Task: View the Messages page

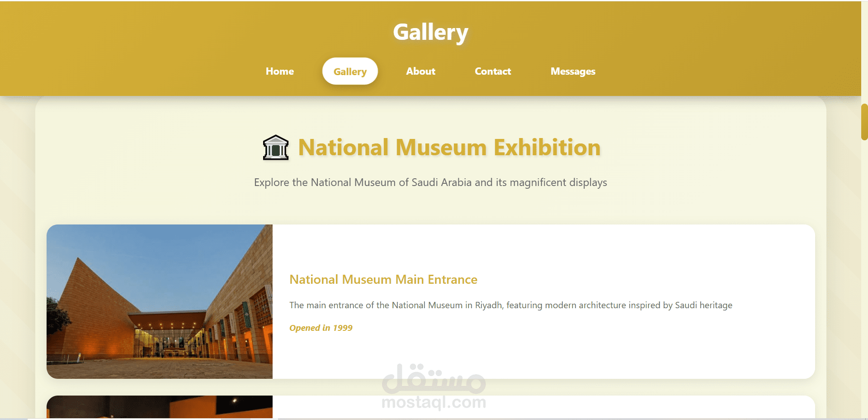Action: click(x=573, y=72)
